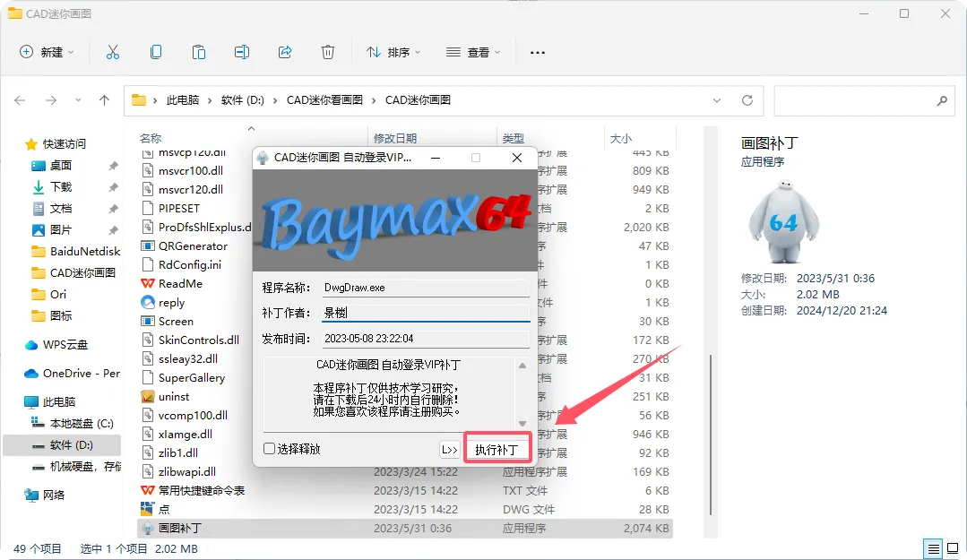The image size is (967, 560).
Task: Click the file list vertical scrollbar
Action: (711, 435)
